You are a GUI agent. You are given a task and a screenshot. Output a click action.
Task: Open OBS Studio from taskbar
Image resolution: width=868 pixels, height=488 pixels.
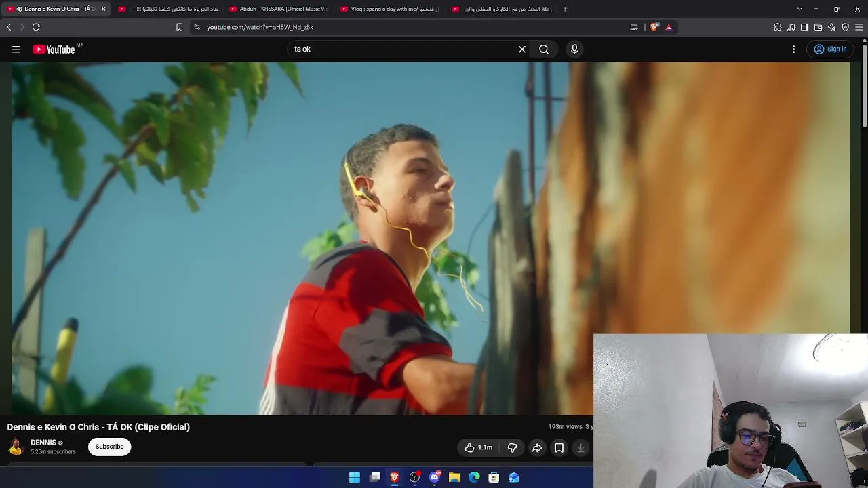click(x=414, y=477)
